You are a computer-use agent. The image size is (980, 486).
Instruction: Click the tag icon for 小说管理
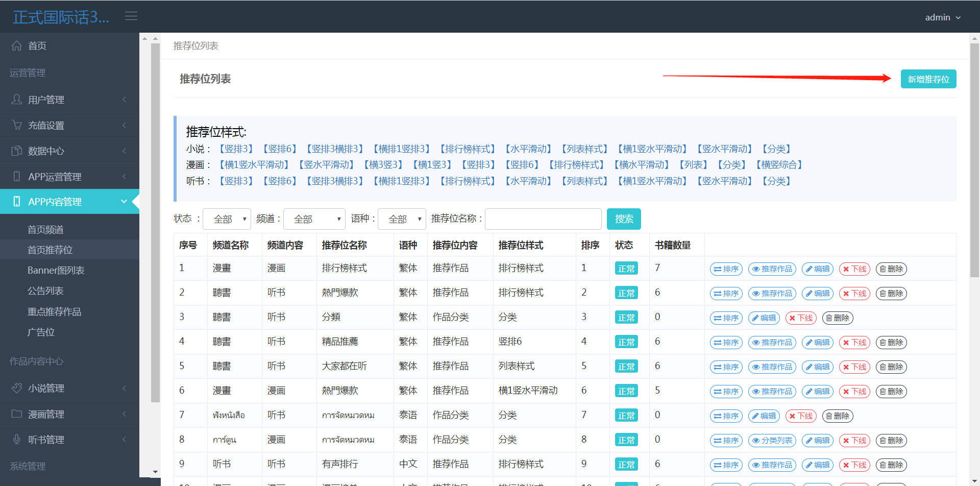[17, 388]
